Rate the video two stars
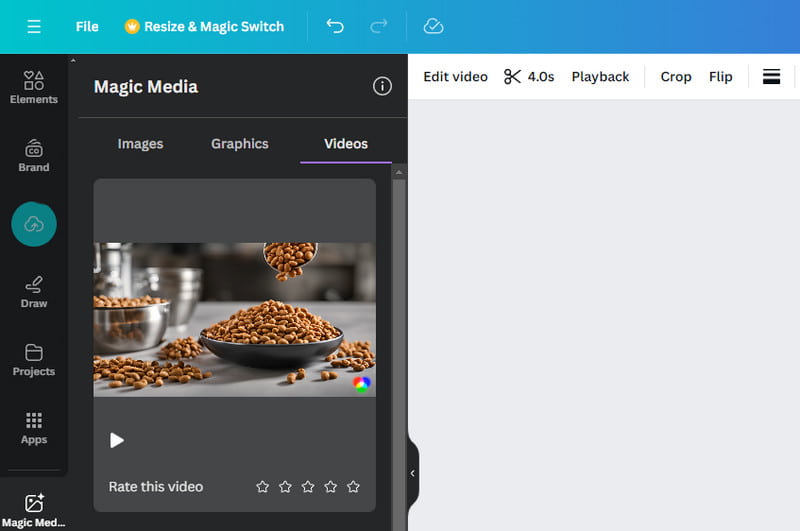The width and height of the screenshot is (800, 531). (x=285, y=487)
